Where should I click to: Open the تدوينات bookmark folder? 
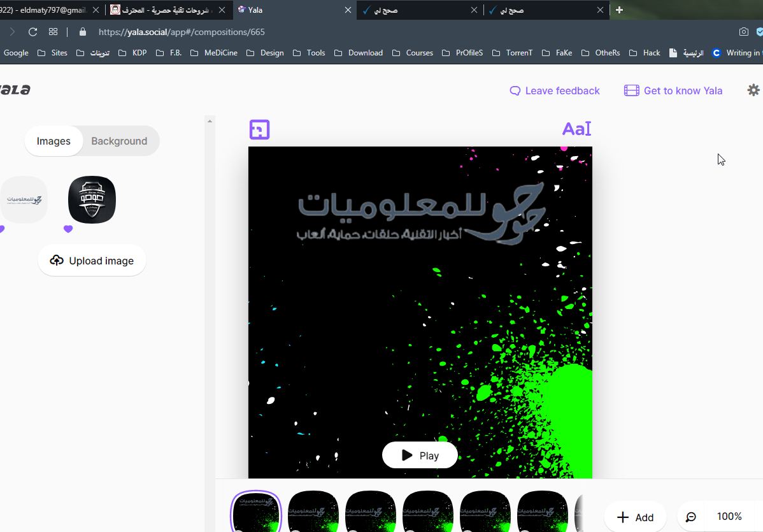tap(93, 53)
